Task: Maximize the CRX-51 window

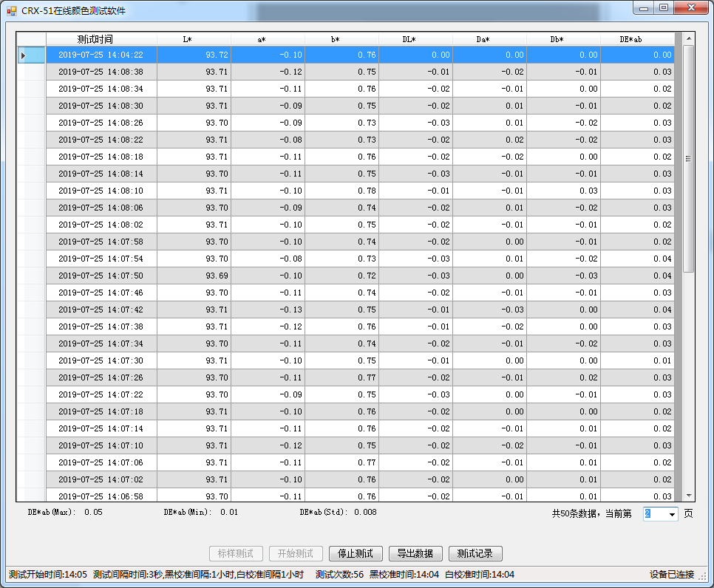Action: point(664,8)
